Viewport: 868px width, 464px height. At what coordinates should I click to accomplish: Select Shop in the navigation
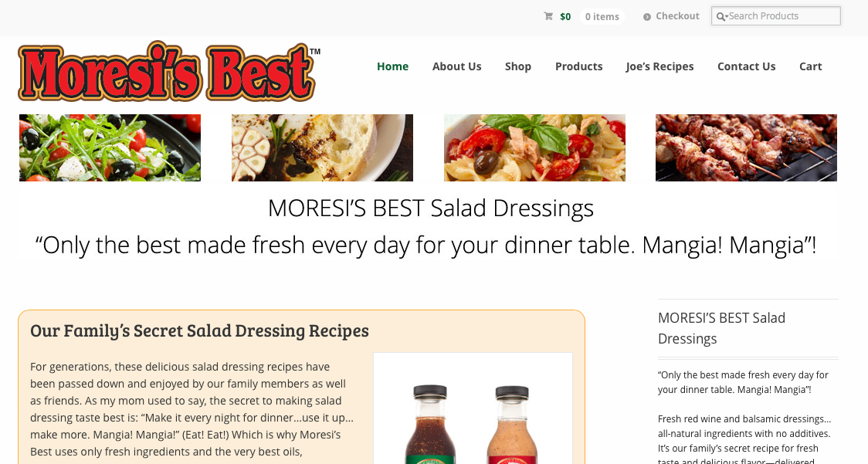(518, 66)
